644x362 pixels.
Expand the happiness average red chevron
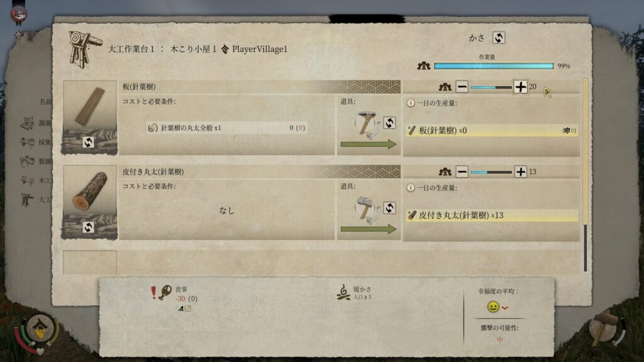[x=505, y=308]
